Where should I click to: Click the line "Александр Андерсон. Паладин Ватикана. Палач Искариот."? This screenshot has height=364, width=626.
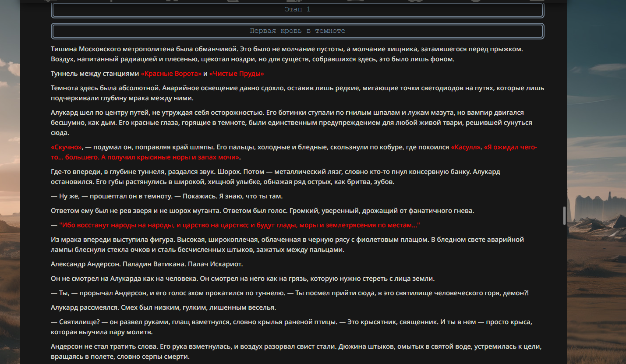(x=147, y=264)
